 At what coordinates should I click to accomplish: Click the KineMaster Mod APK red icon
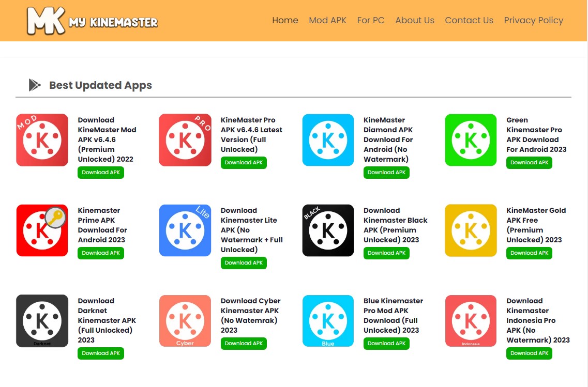pos(42,140)
